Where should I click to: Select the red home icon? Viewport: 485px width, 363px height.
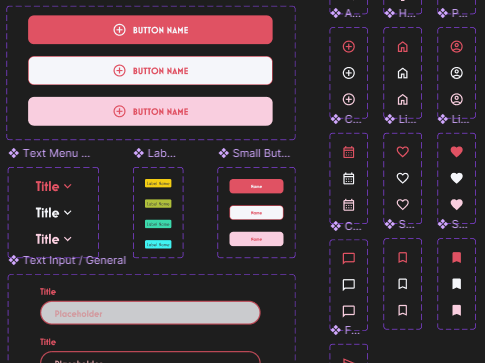[403, 47]
